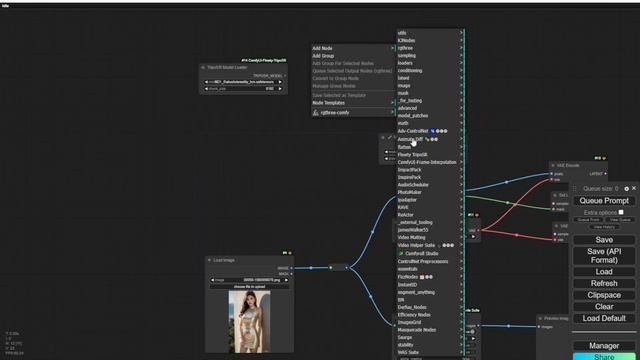Open the InspirePack category

click(430, 177)
